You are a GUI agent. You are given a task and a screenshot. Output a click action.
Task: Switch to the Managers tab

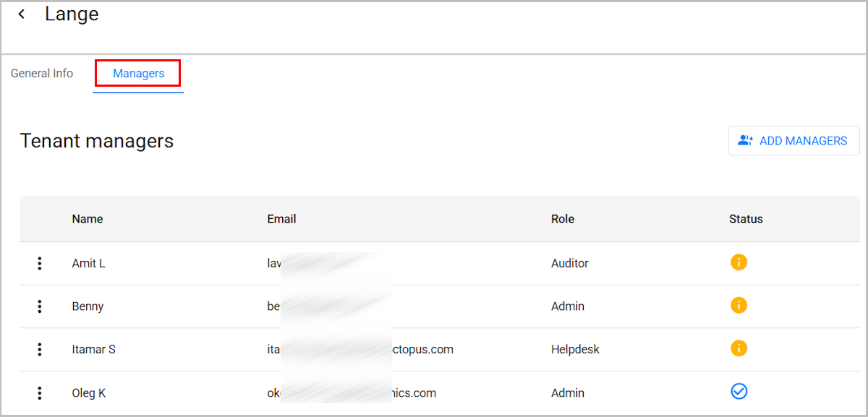[138, 74]
